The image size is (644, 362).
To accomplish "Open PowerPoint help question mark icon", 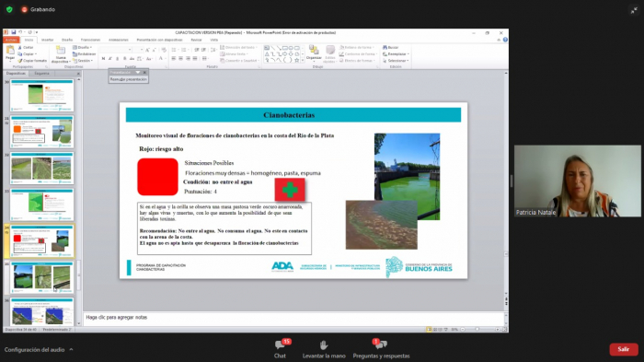I will (505, 40).
